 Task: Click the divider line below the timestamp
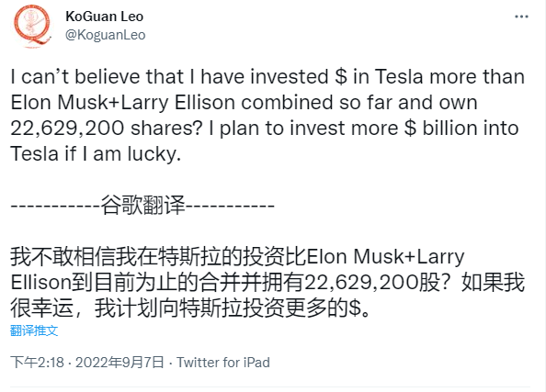pyautogui.click(x=270, y=386)
